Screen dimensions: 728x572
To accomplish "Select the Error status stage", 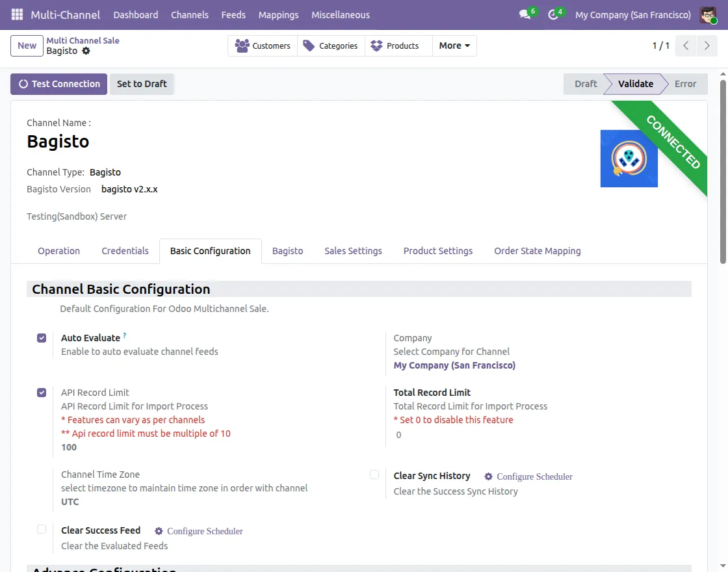I will coord(685,84).
